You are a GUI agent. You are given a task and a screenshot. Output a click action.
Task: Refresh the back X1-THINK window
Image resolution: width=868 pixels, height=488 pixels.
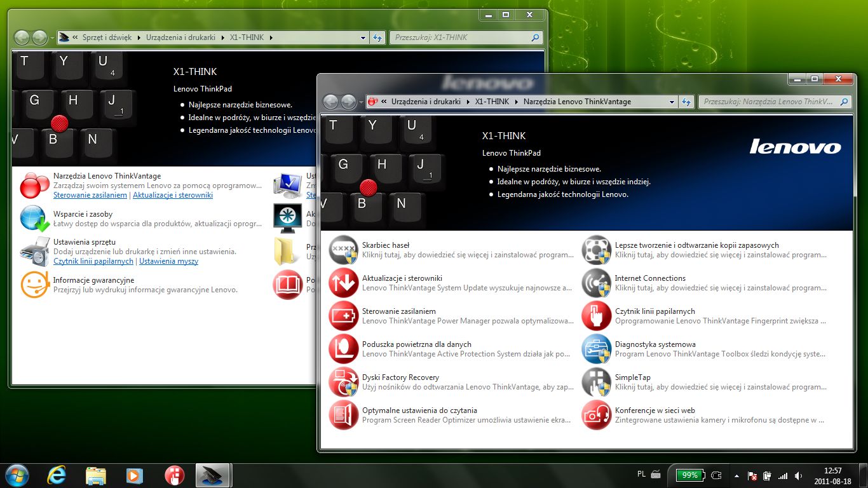click(x=377, y=37)
